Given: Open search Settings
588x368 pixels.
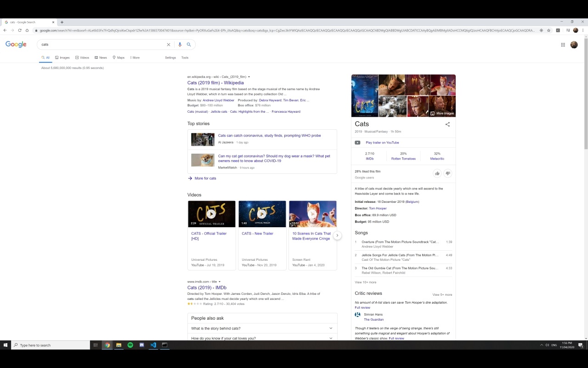Looking at the screenshot, I should (170, 57).
